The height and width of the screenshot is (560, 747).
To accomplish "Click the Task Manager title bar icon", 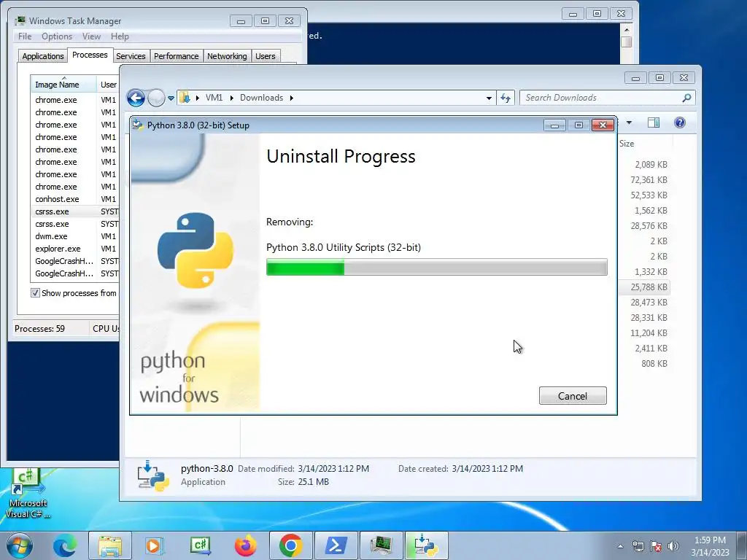I will 20,20.
